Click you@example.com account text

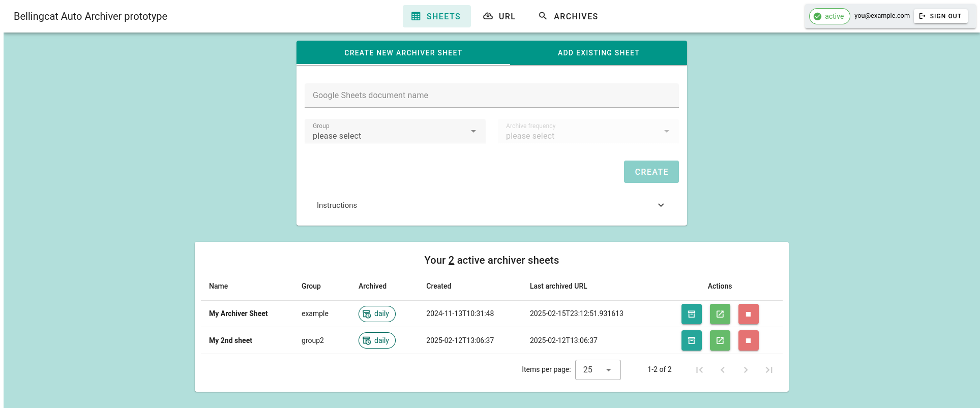click(x=882, y=16)
